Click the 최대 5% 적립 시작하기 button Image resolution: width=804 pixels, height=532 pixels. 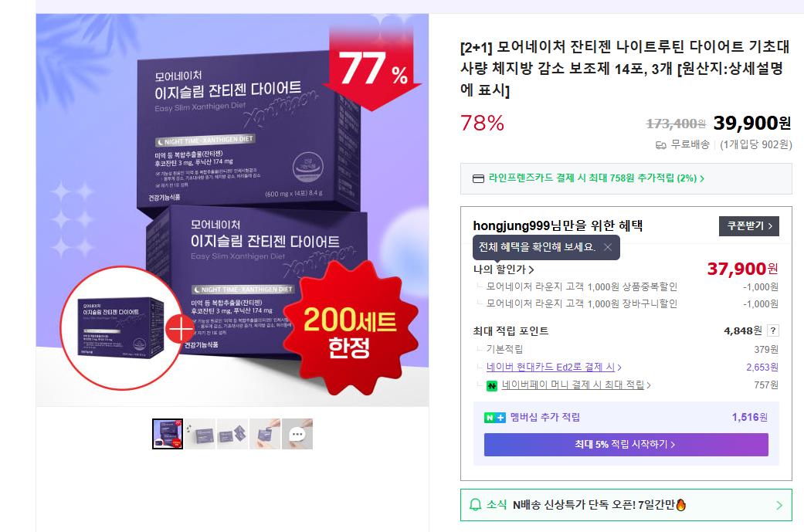[626, 444]
